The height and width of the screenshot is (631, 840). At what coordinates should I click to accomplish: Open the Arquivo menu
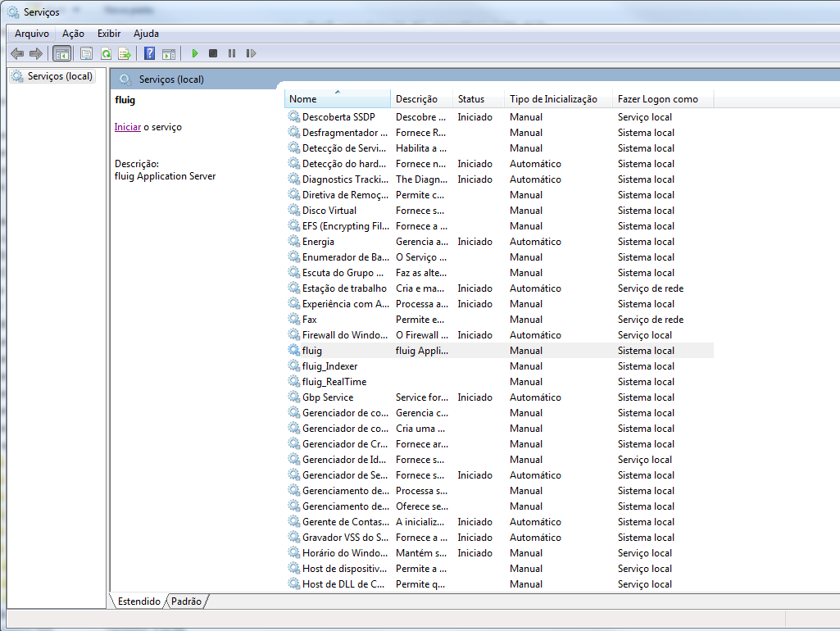click(x=32, y=34)
